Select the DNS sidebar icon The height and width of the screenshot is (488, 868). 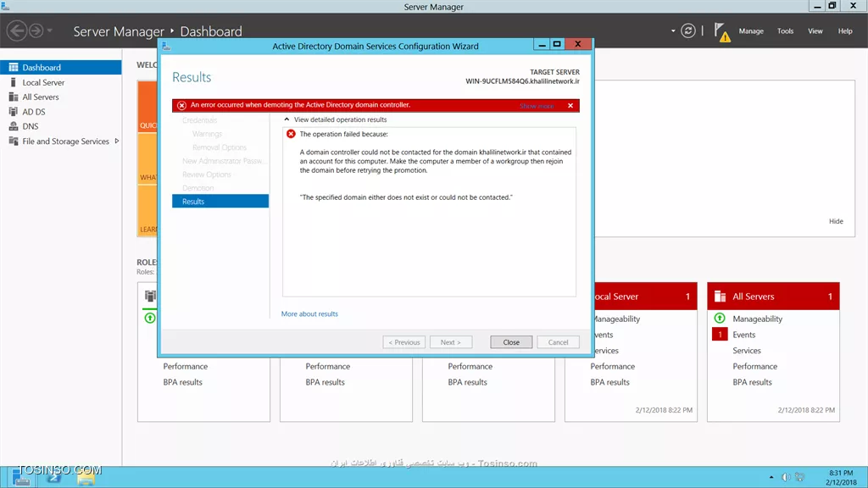(x=14, y=126)
